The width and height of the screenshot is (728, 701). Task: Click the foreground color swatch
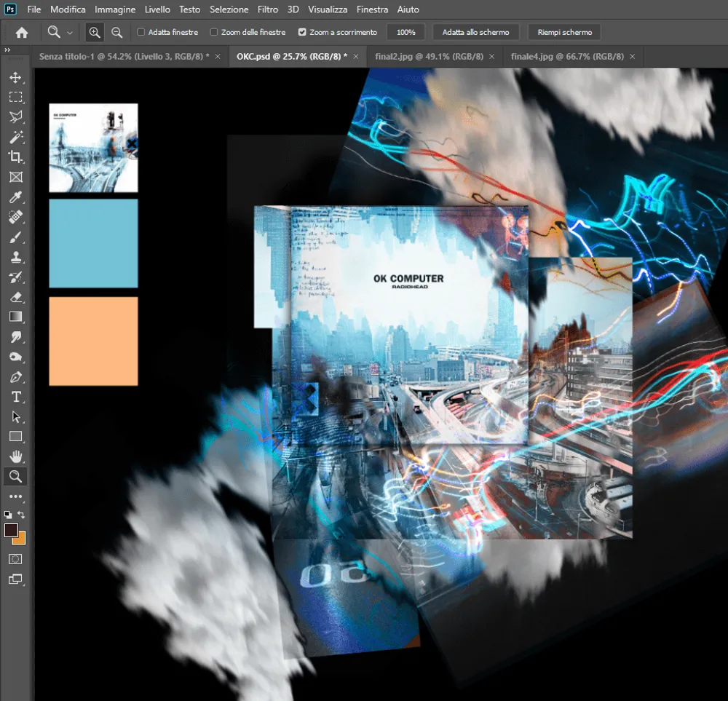(x=11, y=530)
